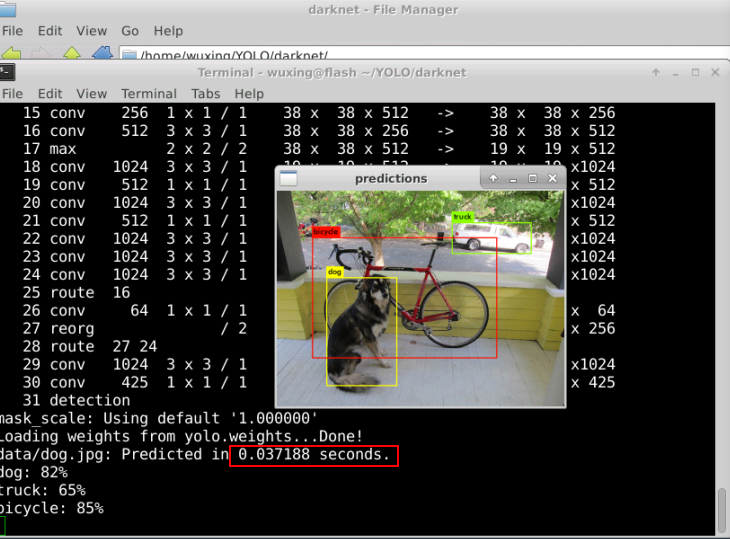Click the '30 conv 425' layer line
730x539 pixels.
point(135,382)
